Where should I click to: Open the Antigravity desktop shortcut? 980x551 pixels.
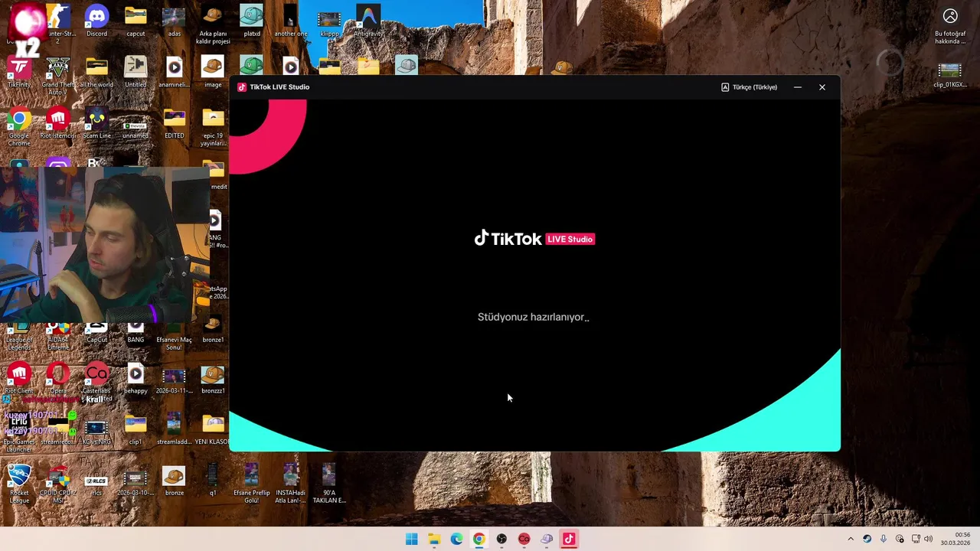click(x=368, y=21)
